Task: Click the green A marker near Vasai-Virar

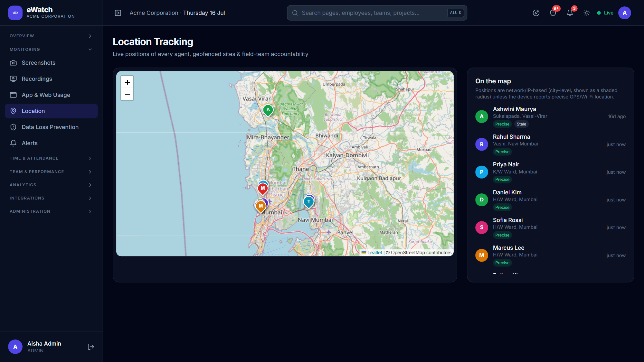Action: point(268,110)
